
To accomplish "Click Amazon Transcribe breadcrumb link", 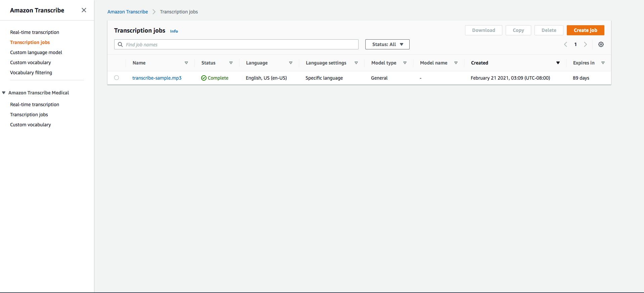I will click(128, 12).
